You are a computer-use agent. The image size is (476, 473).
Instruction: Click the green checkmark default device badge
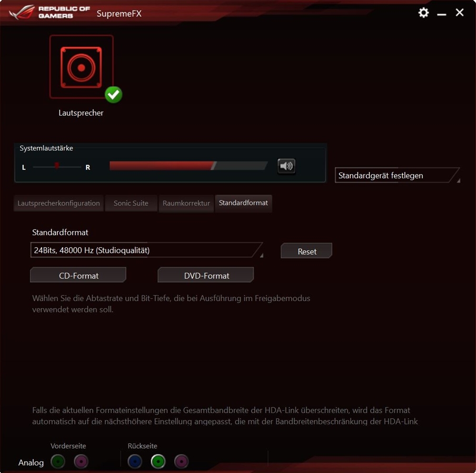pos(113,94)
